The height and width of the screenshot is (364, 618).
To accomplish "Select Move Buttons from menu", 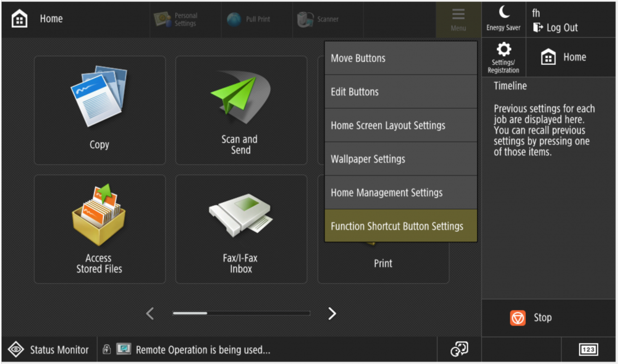I will (x=400, y=58).
